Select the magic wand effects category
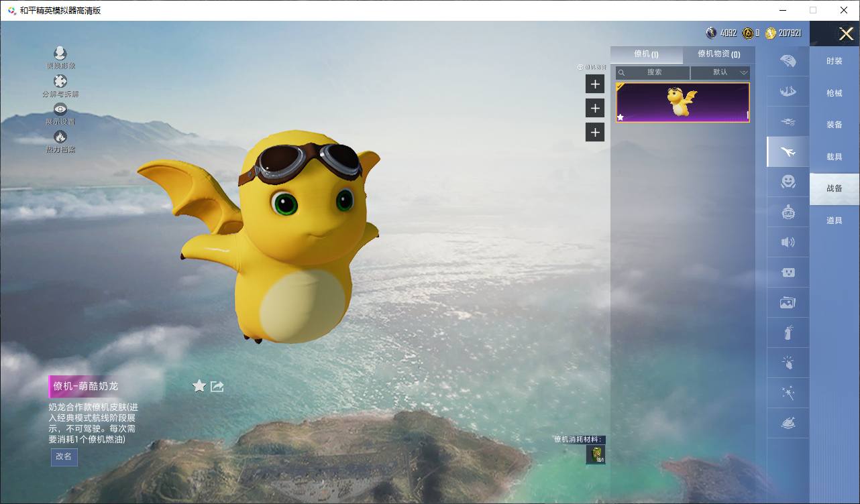 click(x=788, y=393)
